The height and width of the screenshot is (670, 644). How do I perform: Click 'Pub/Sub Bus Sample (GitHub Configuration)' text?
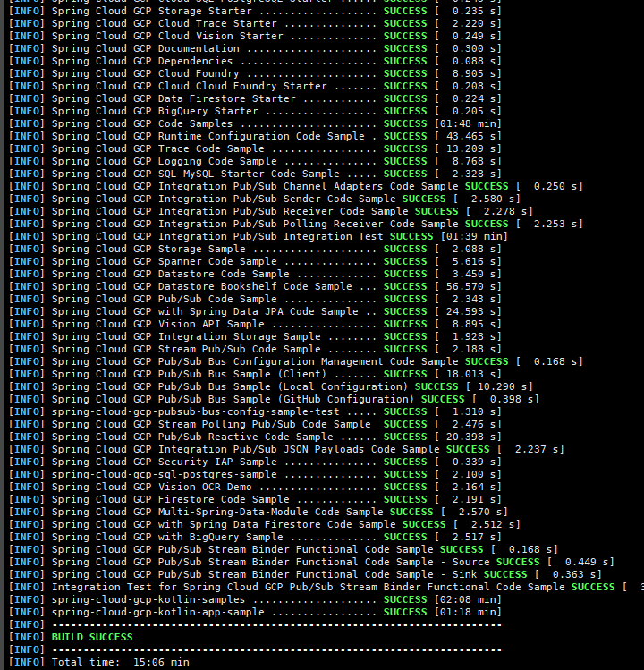pos(286,400)
